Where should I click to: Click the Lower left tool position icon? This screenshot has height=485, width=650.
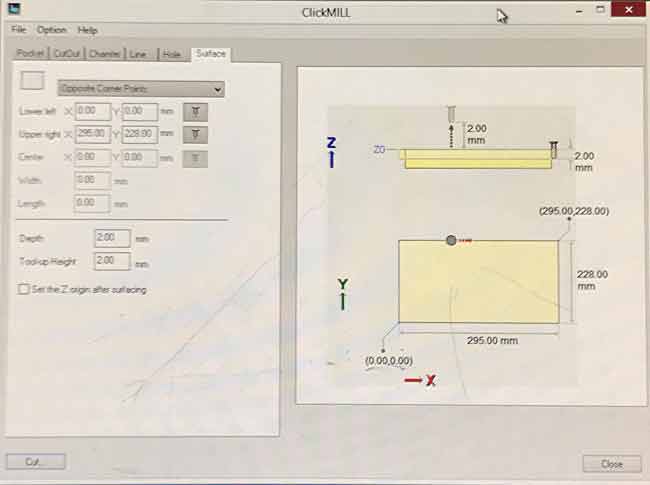pos(195,112)
